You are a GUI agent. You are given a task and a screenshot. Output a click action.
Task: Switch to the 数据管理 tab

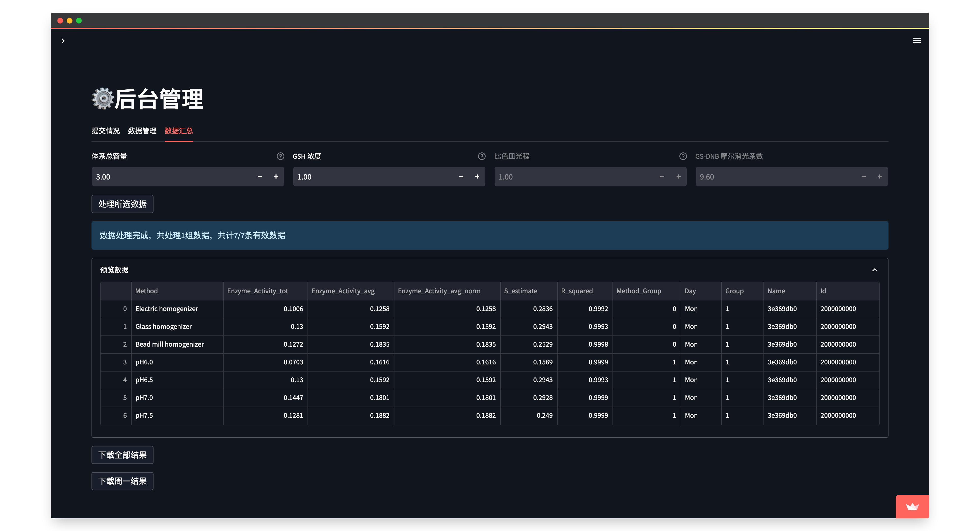(x=142, y=131)
